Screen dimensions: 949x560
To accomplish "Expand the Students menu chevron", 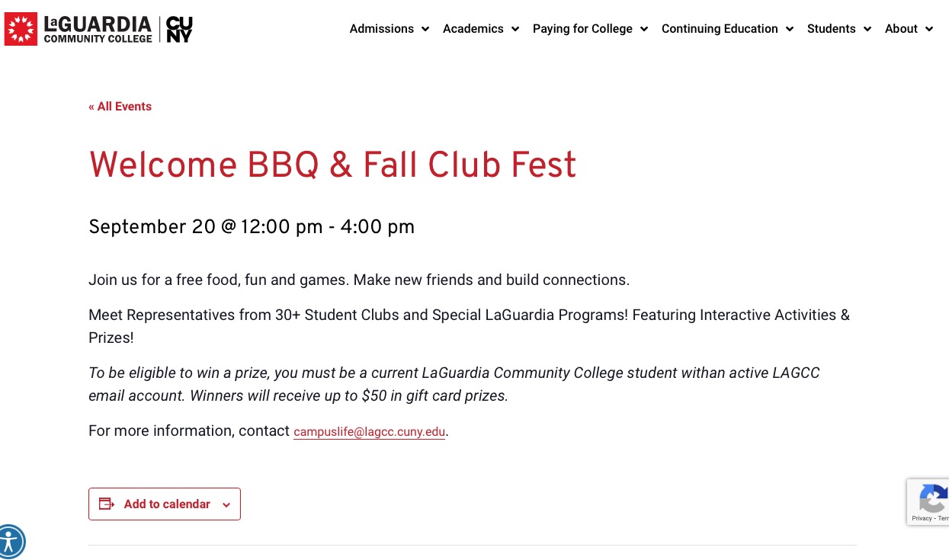I will (x=867, y=29).
